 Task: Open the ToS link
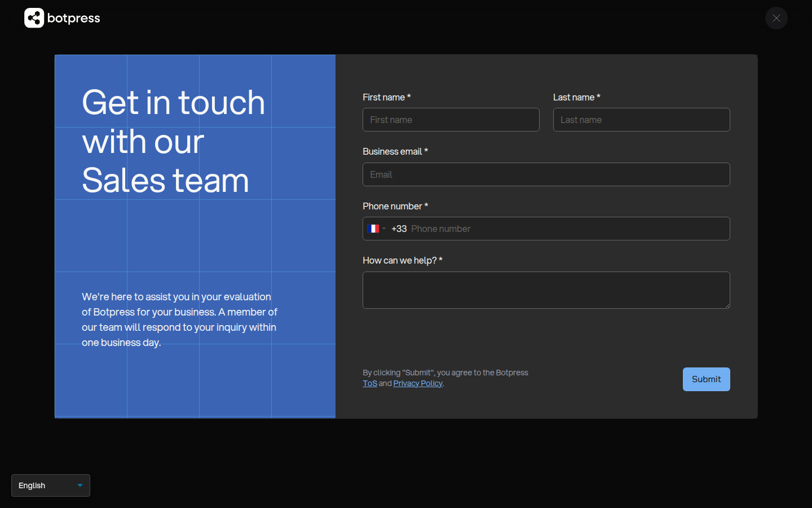[x=369, y=383]
